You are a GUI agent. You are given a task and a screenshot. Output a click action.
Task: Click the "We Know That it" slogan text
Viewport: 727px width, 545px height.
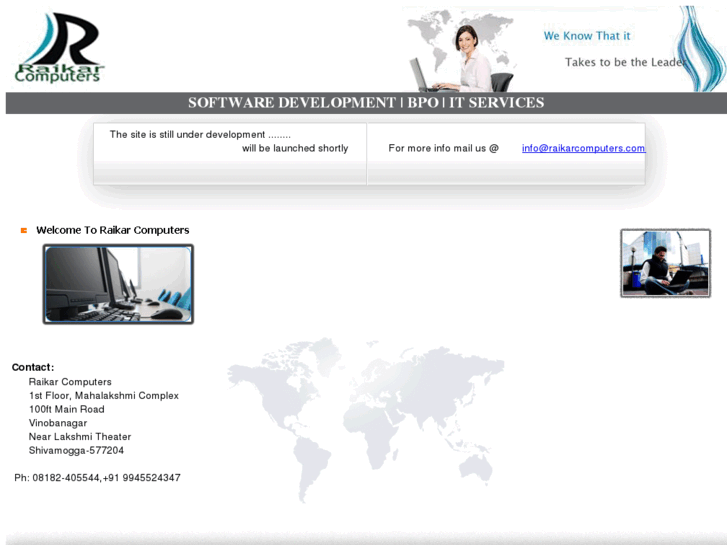587,36
